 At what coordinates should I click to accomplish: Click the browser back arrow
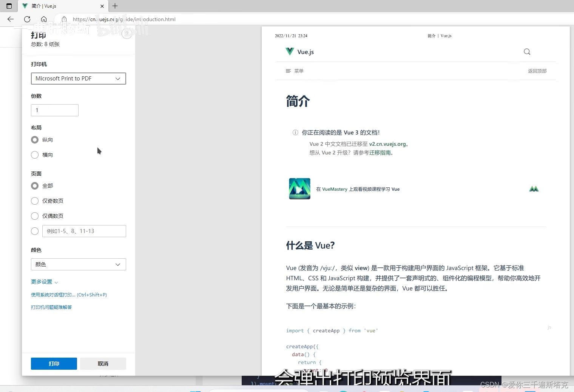10,19
